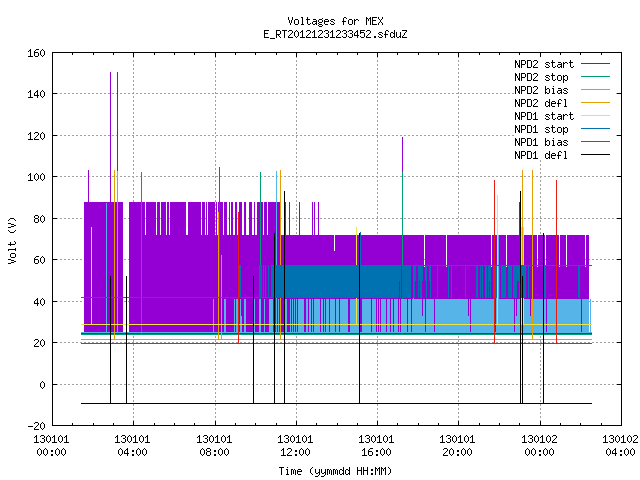
Task: Click the NPD1 start yellow legend line
Action: point(595,116)
